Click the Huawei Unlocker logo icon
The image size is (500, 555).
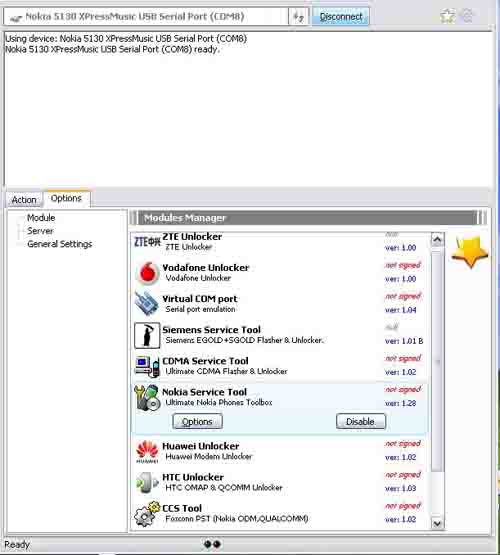147,452
